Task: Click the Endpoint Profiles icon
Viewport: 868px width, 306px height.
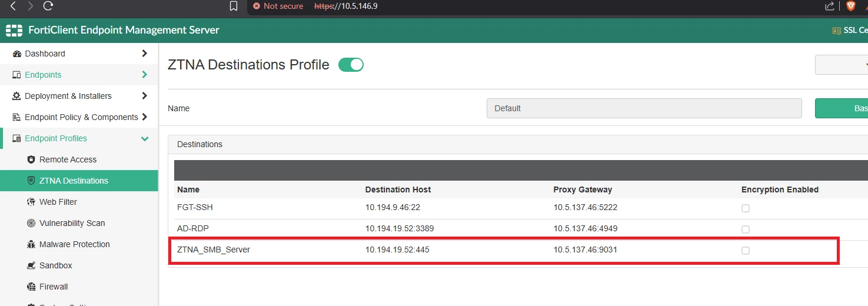Action: pos(17,138)
